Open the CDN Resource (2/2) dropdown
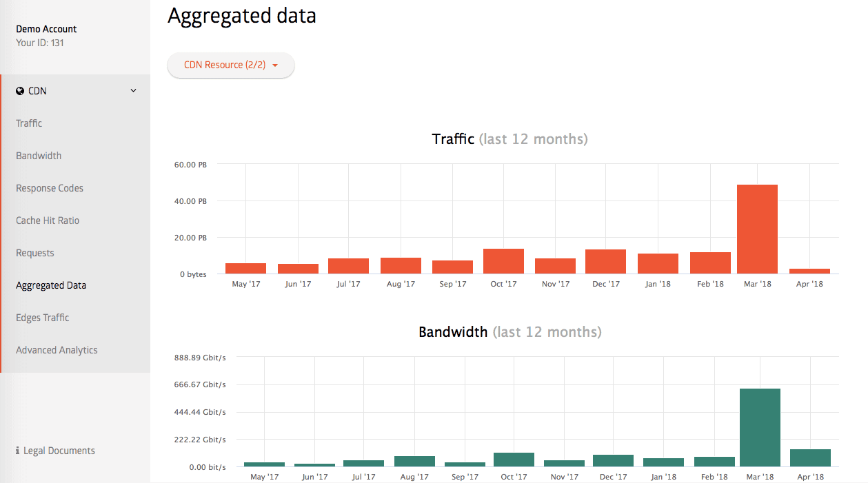 click(230, 65)
